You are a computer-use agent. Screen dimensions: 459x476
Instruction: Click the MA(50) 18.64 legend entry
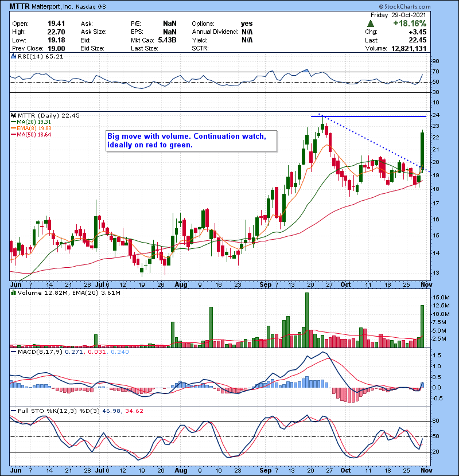[x=34, y=135]
